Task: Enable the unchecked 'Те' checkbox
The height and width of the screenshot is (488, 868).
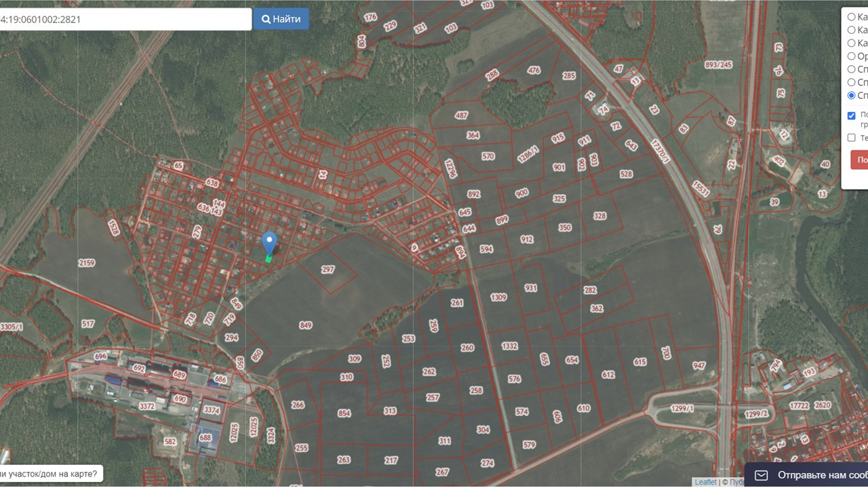Action: point(852,138)
